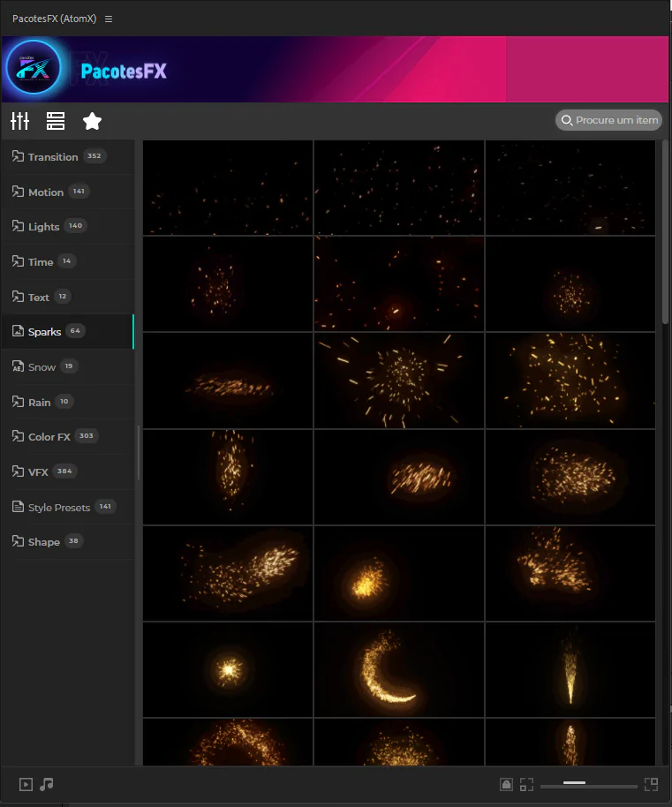Click the large-thumbnails icon right of size slider

point(651,784)
